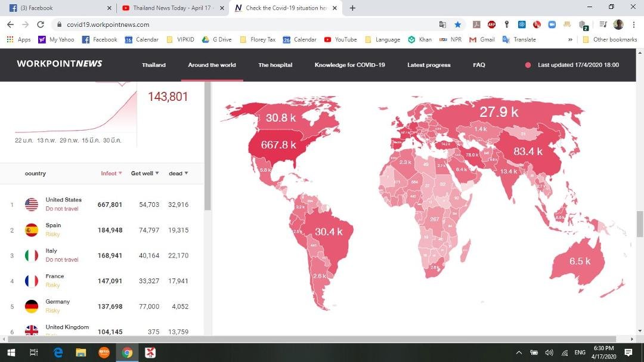Click Brazil 30.4 k region on map
Image resolution: width=644 pixels, height=362 pixels.
coord(329,232)
